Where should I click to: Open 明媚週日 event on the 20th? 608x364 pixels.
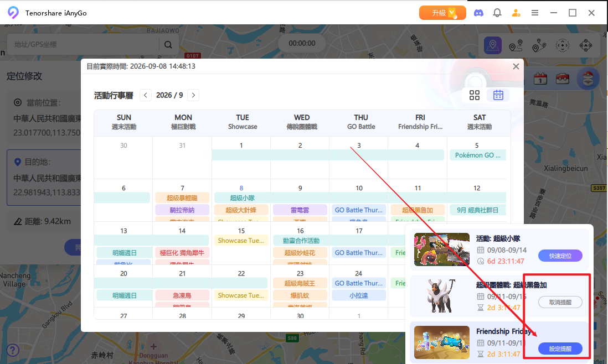tap(124, 295)
